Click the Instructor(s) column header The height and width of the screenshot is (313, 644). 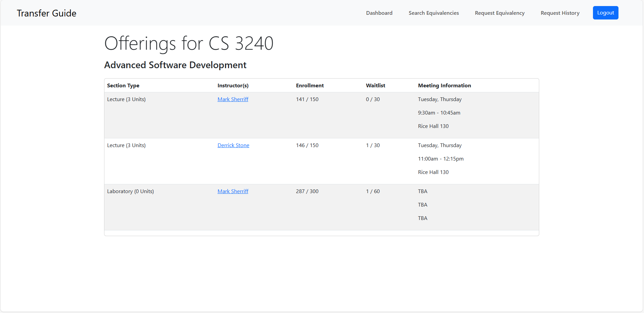[233, 85]
